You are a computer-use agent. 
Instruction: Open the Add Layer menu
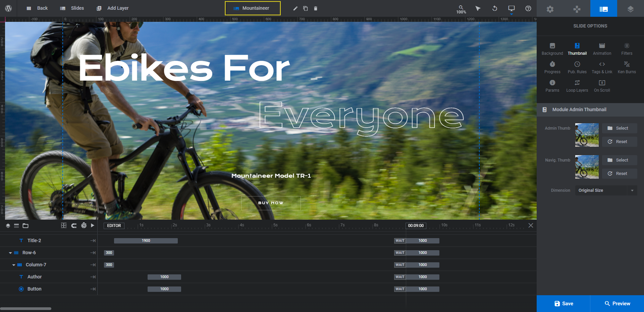tap(112, 8)
